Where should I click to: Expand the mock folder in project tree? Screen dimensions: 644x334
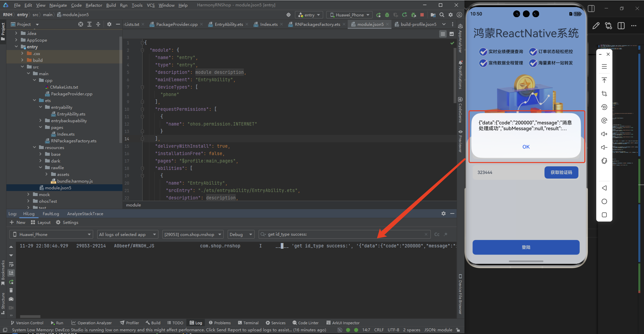coord(28,194)
